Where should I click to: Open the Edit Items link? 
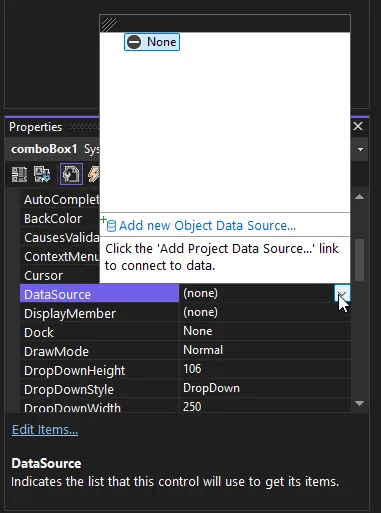pyautogui.click(x=45, y=430)
